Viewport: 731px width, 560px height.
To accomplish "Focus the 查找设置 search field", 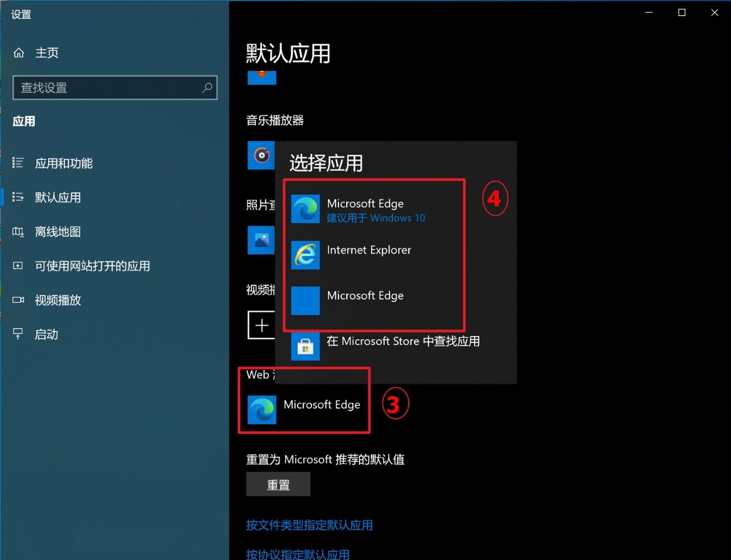I will click(x=115, y=88).
